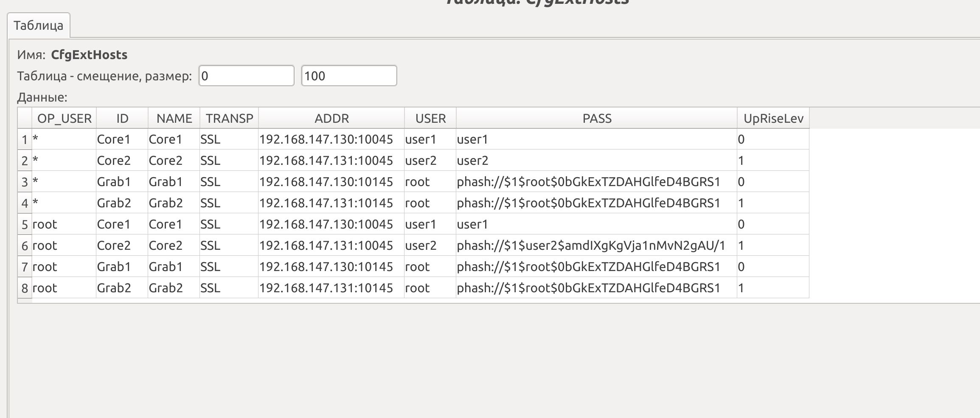Click the table offset field containing 0
Image resolution: width=980 pixels, height=418 pixels.
point(246,76)
